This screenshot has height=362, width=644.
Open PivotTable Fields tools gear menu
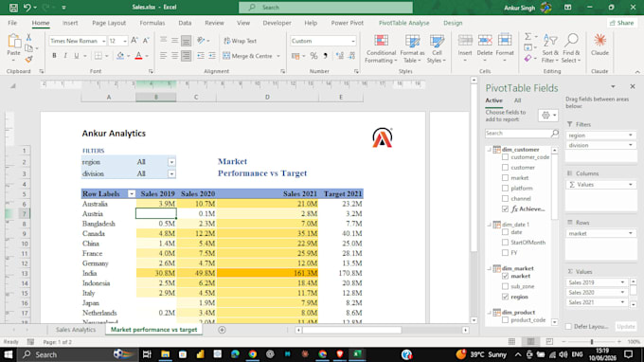click(x=548, y=116)
